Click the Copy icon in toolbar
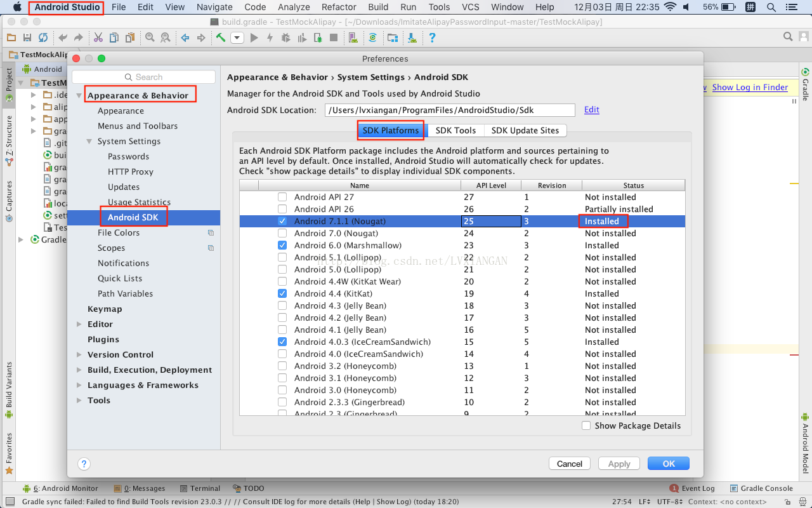 coord(114,38)
